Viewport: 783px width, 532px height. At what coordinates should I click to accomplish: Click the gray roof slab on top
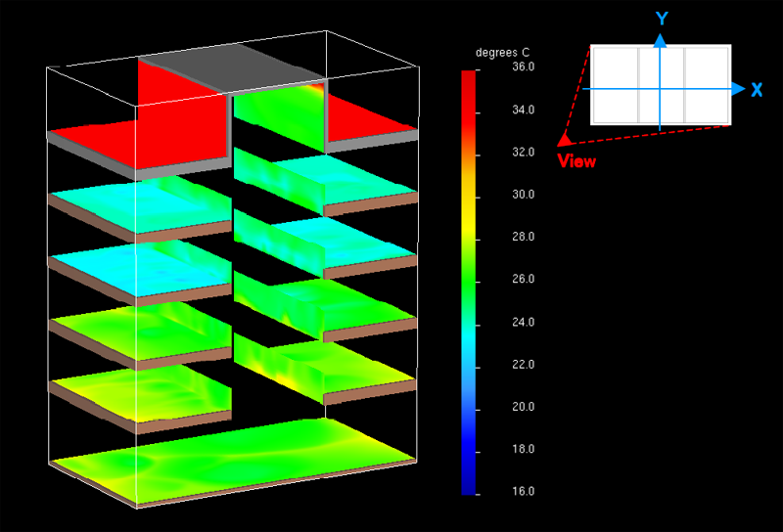[234, 67]
